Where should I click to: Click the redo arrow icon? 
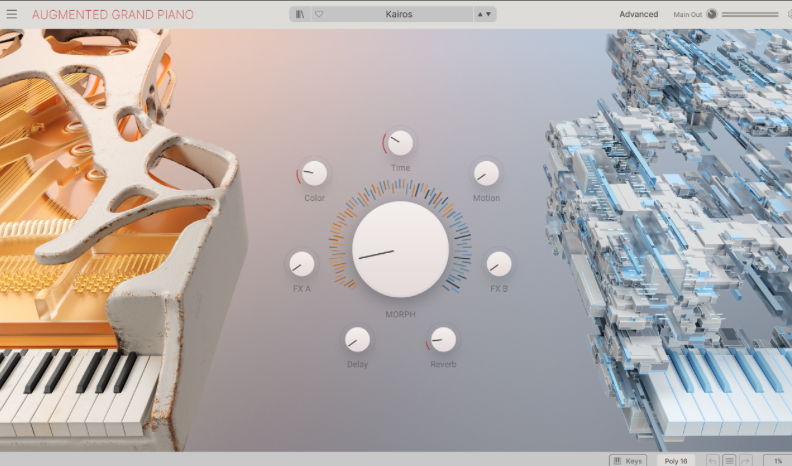(745, 460)
